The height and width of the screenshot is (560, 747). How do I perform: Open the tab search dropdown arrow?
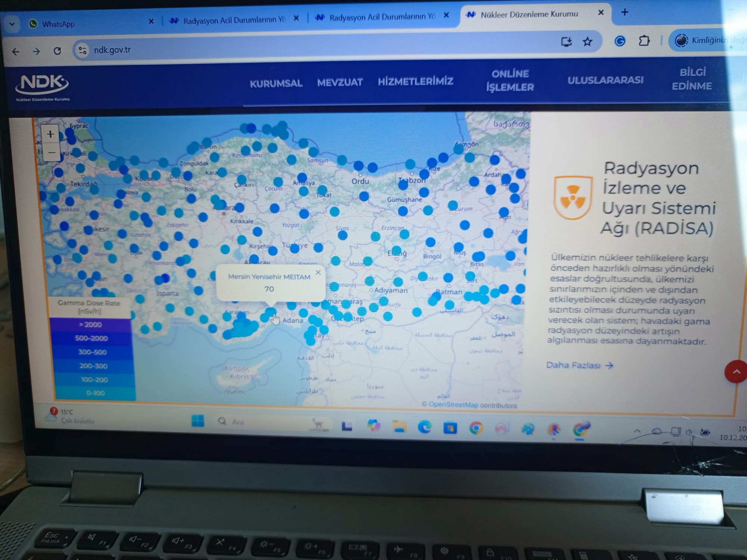(12, 24)
